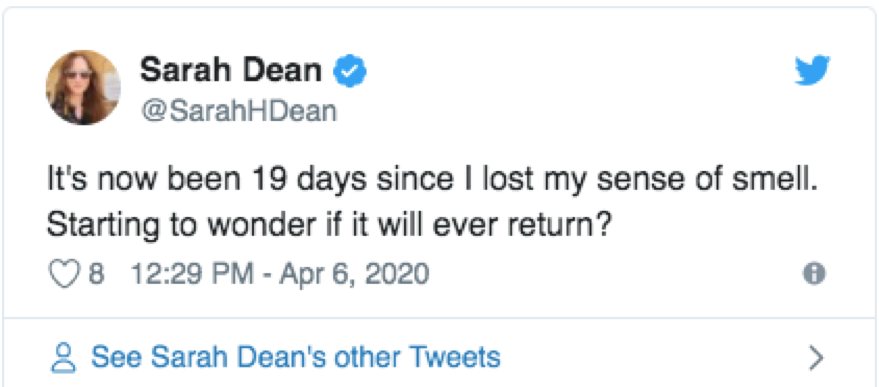
Task: Click the blue verified checkmark badge
Action: [x=350, y=71]
